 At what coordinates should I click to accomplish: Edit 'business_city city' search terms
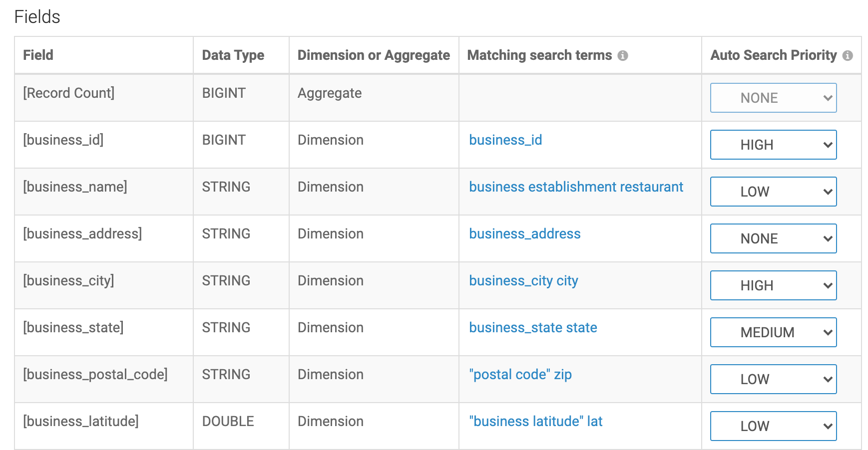(x=523, y=281)
